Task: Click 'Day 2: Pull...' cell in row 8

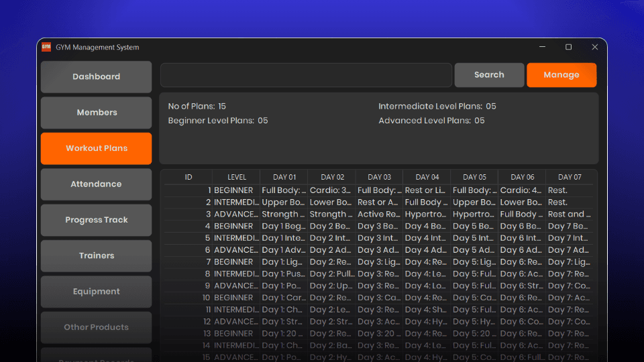Action: point(331,274)
